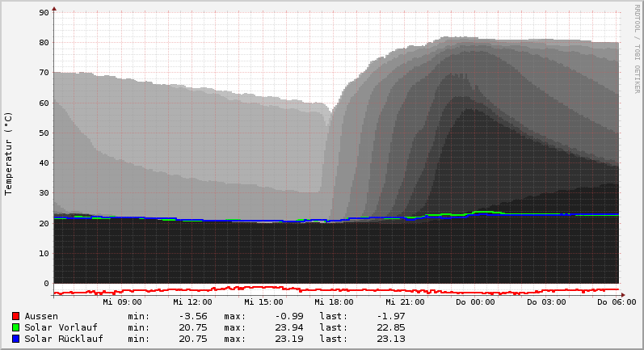Click the Do 00:00 time axis label
Image resolution: width=644 pixels, height=350 pixels.
pos(475,302)
